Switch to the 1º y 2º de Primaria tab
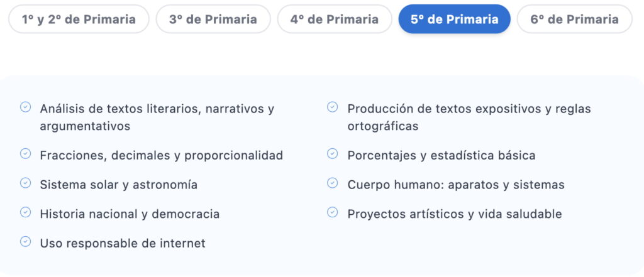 tap(79, 19)
